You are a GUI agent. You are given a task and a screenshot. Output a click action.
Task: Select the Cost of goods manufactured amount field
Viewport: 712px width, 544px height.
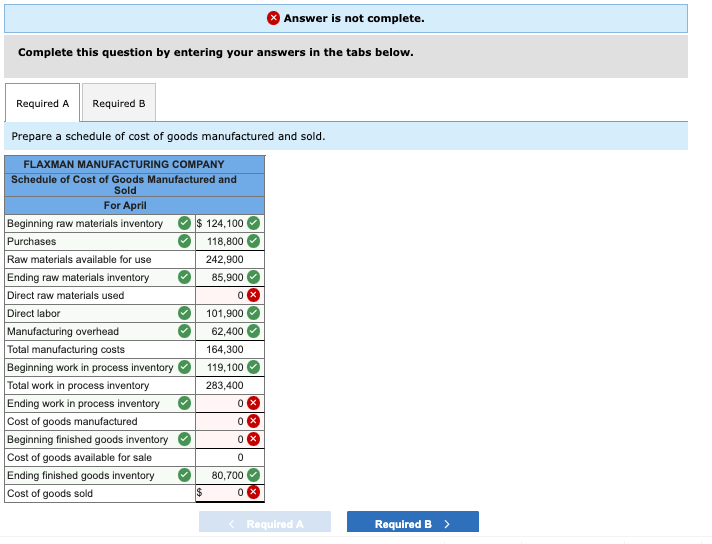pyautogui.click(x=230, y=421)
